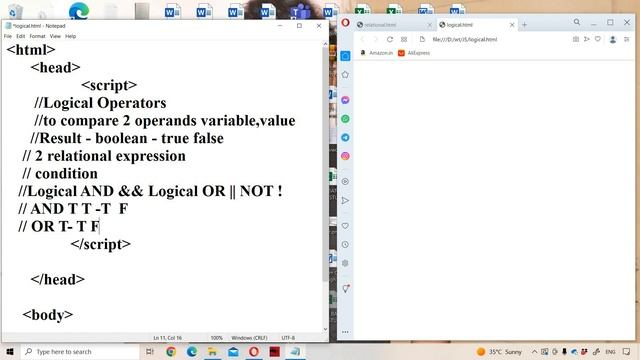The image size is (640, 360).
Task: Open WhatsApp in the Opera sidebar
Action: coord(345,119)
